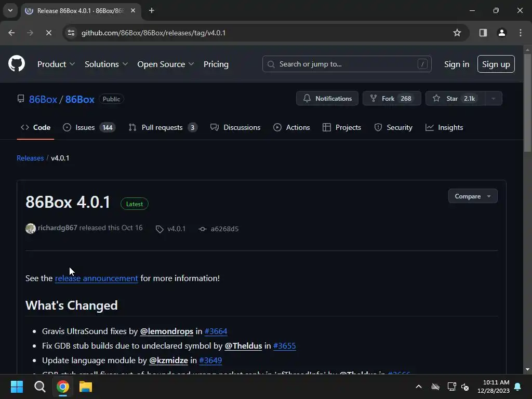This screenshot has width=532, height=399.
Task: Fork the 86Box repository
Action: (392, 98)
